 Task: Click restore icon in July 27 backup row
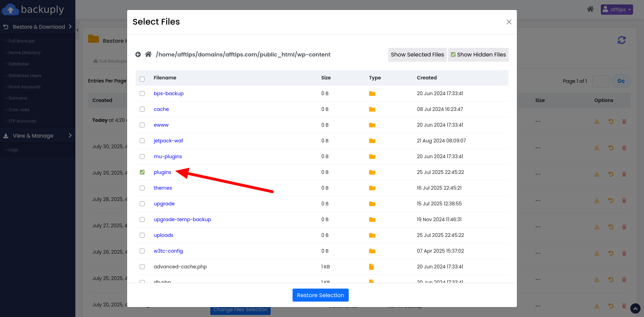[611, 227]
